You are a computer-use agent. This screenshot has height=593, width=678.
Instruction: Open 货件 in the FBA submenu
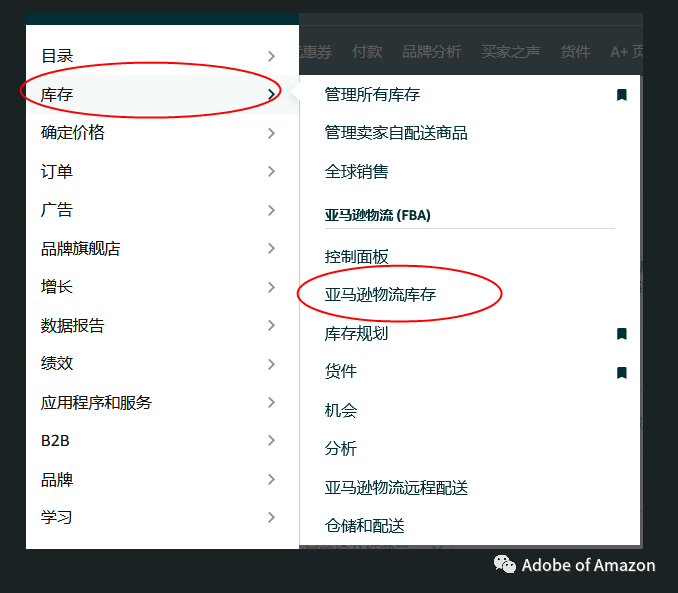[341, 372]
